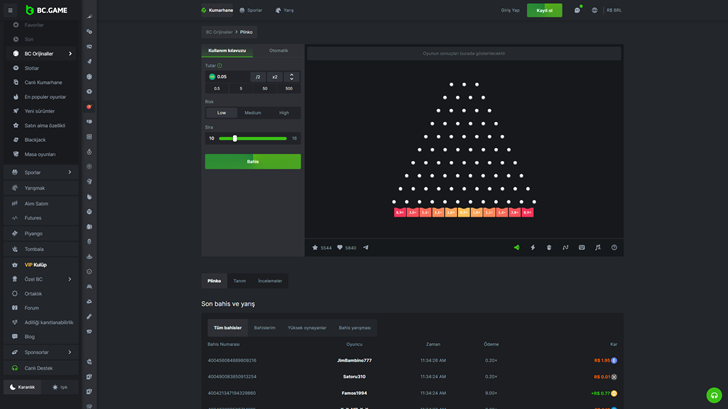Open Kumarhane tab in top navigation
The height and width of the screenshot is (409, 728).
point(217,10)
